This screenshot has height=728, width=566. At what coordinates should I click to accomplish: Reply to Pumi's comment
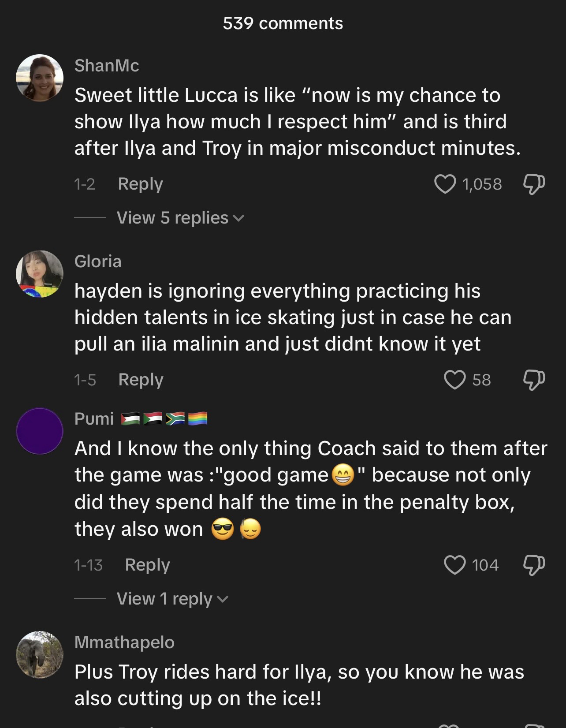[147, 565]
